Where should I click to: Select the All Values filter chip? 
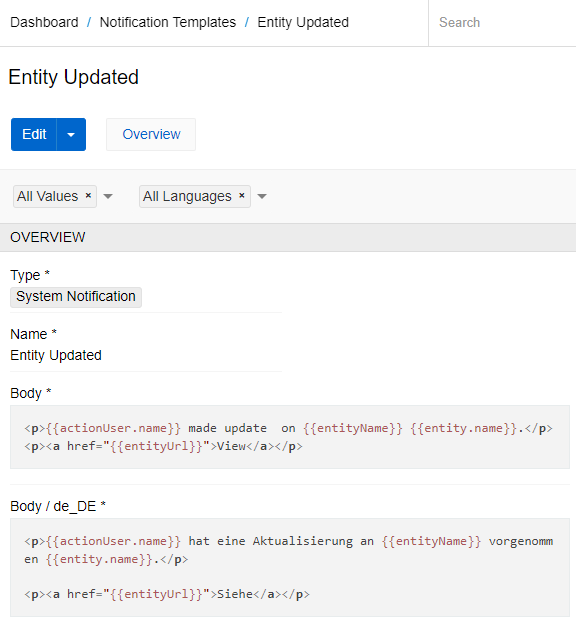click(x=47, y=196)
